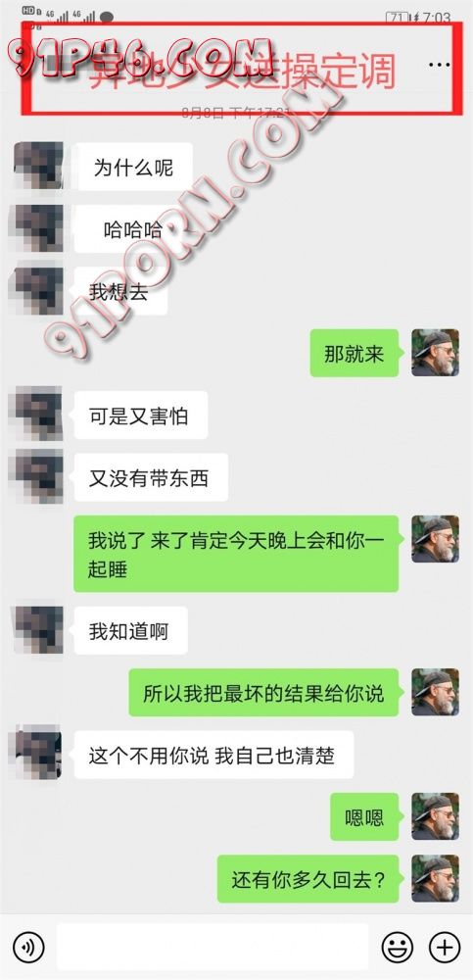This screenshot has width=473, height=980.
Task: Tap the blurred avatar beside 我知道啊
Action: (x=38, y=630)
